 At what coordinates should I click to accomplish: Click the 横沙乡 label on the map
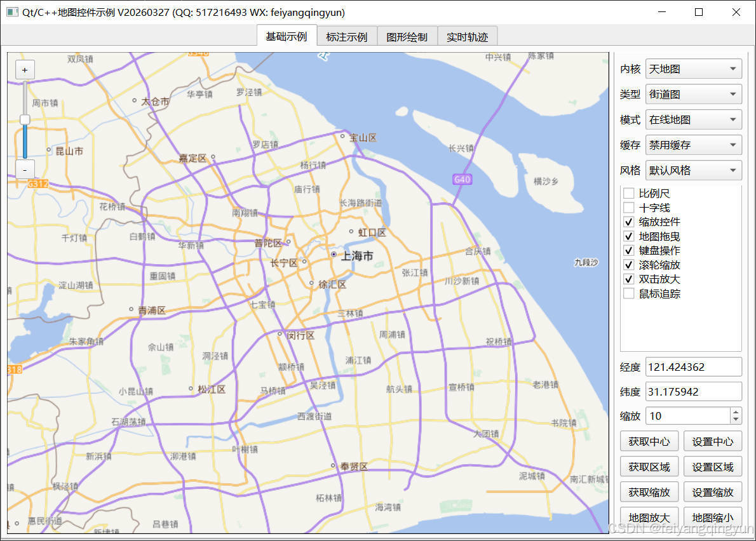(x=546, y=181)
